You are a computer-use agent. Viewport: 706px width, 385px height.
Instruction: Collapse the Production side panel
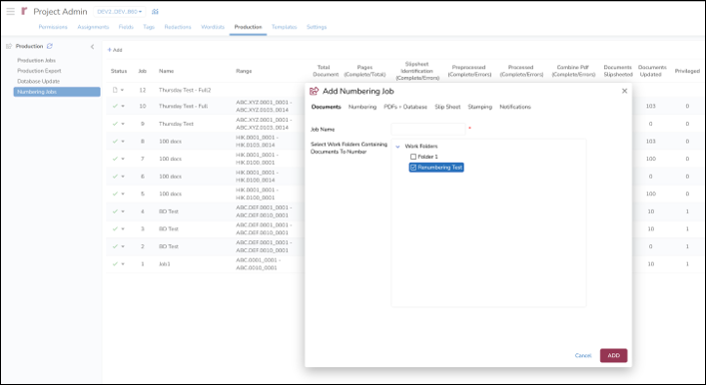(x=92, y=46)
